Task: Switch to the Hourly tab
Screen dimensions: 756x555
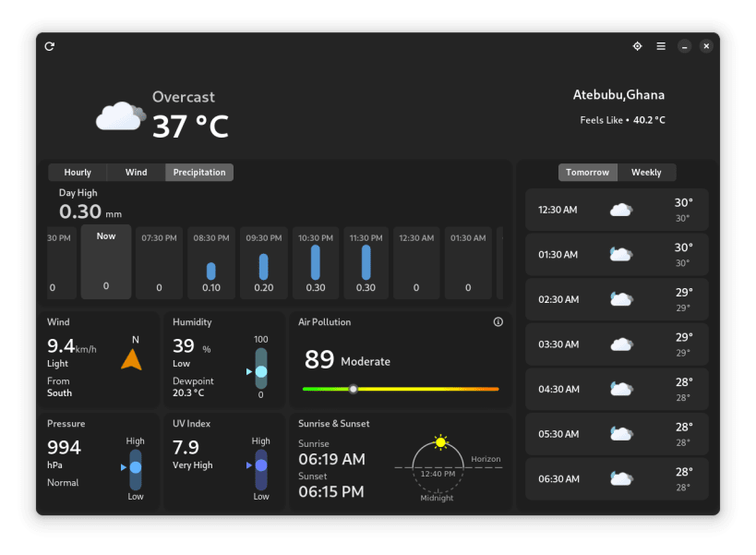Action: click(x=78, y=172)
